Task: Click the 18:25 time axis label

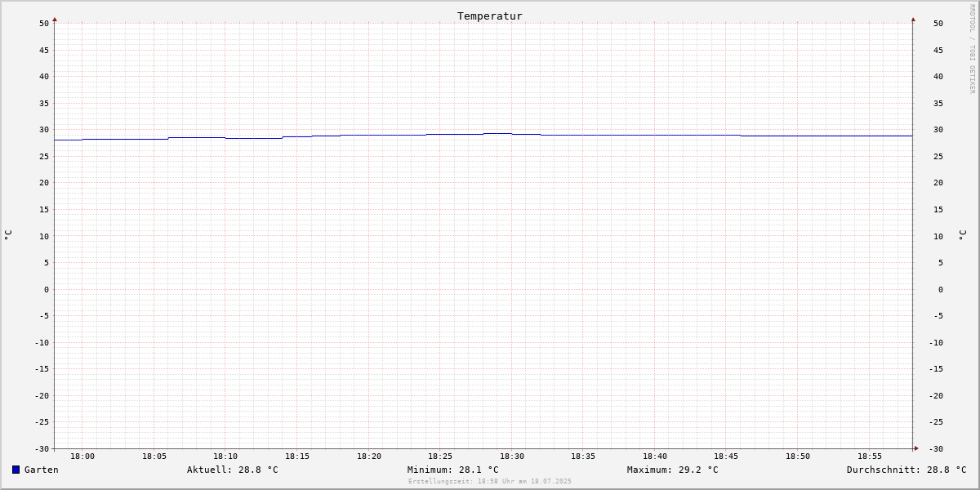Action: tap(440, 457)
